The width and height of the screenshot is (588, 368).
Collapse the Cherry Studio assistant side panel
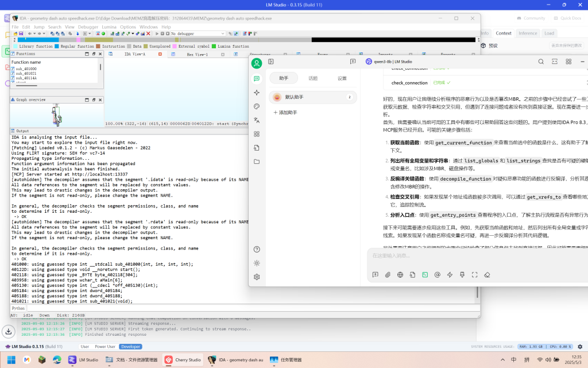click(x=271, y=62)
